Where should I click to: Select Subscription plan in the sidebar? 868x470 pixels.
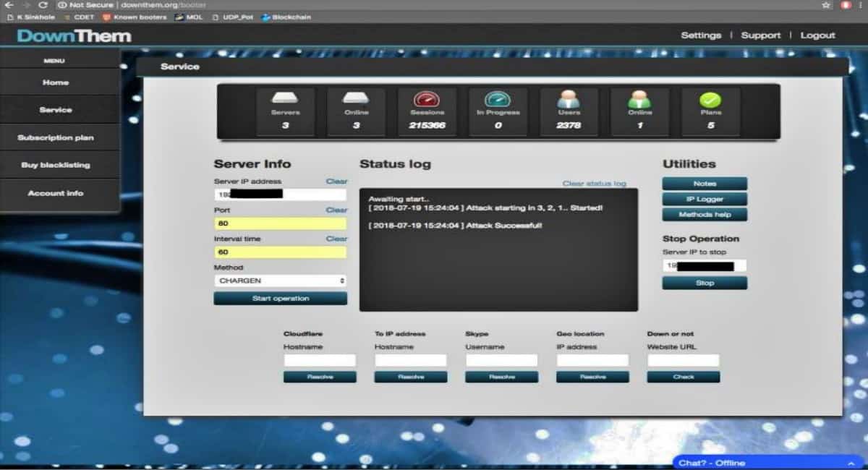[54, 137]
